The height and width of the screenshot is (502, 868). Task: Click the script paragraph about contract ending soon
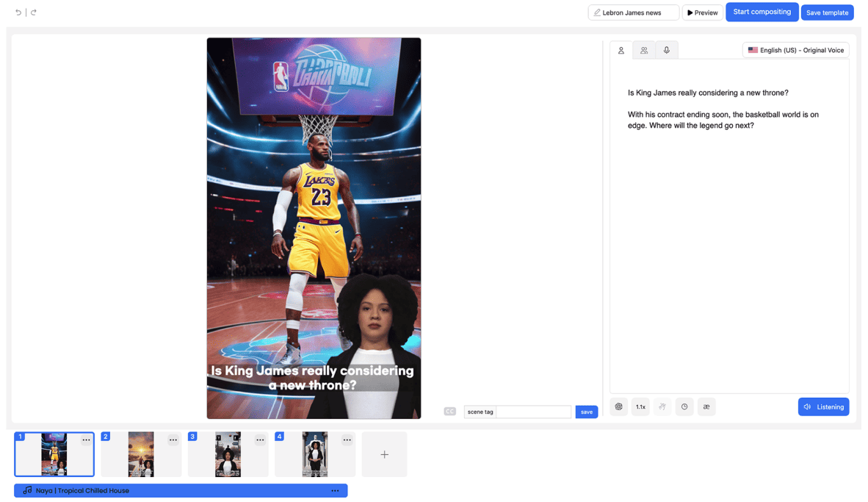[723, 120]
